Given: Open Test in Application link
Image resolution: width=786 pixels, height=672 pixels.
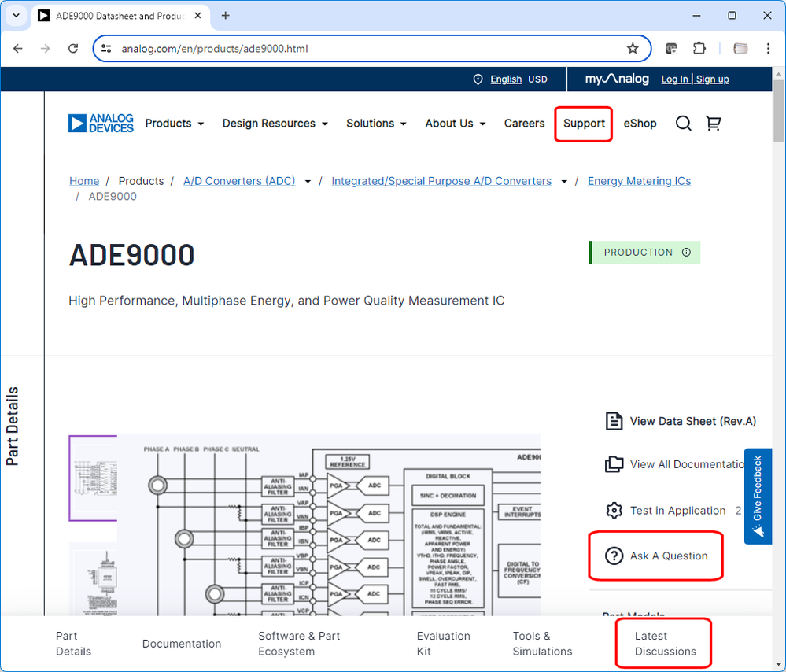Looking at the screenshot, I should click(x=677, y=511).
